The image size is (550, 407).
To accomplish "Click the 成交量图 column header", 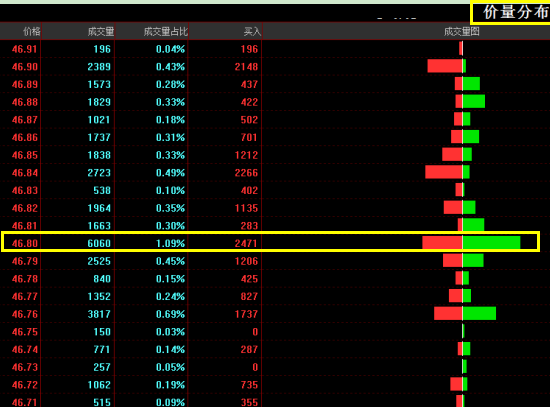I will click(462, 32).
